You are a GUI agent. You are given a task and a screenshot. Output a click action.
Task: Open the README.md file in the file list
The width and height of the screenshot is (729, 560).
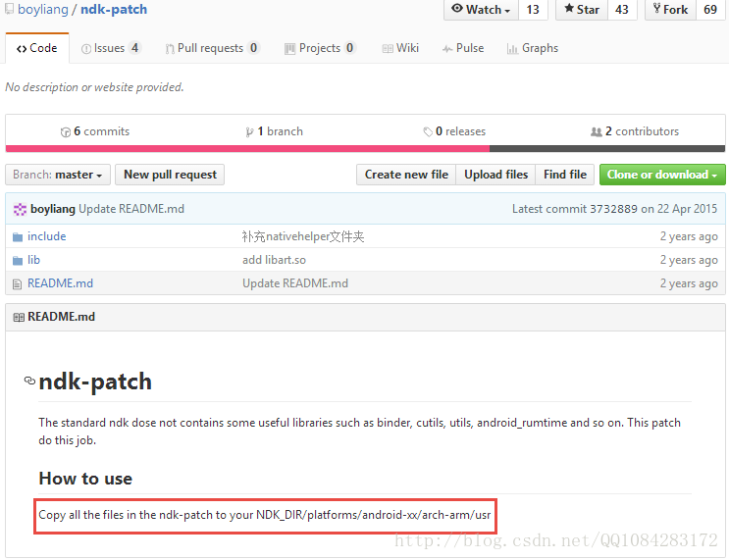[x=60, y=283]
